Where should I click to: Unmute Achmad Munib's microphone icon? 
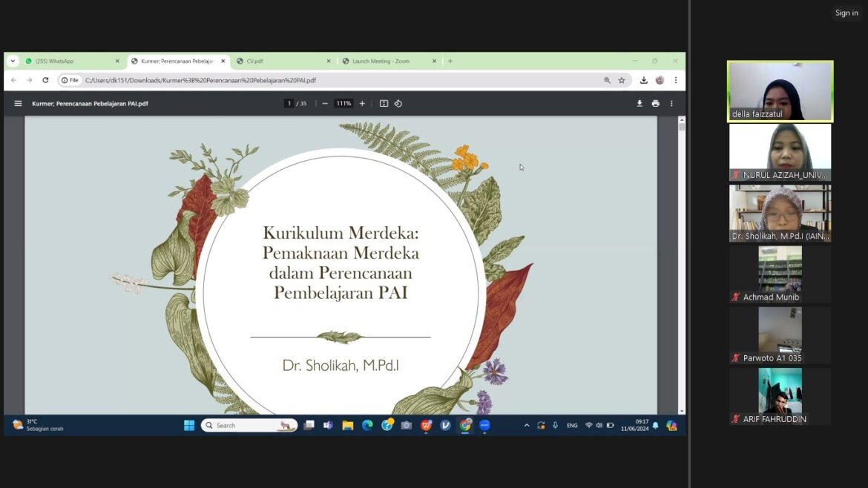point(736,297)
